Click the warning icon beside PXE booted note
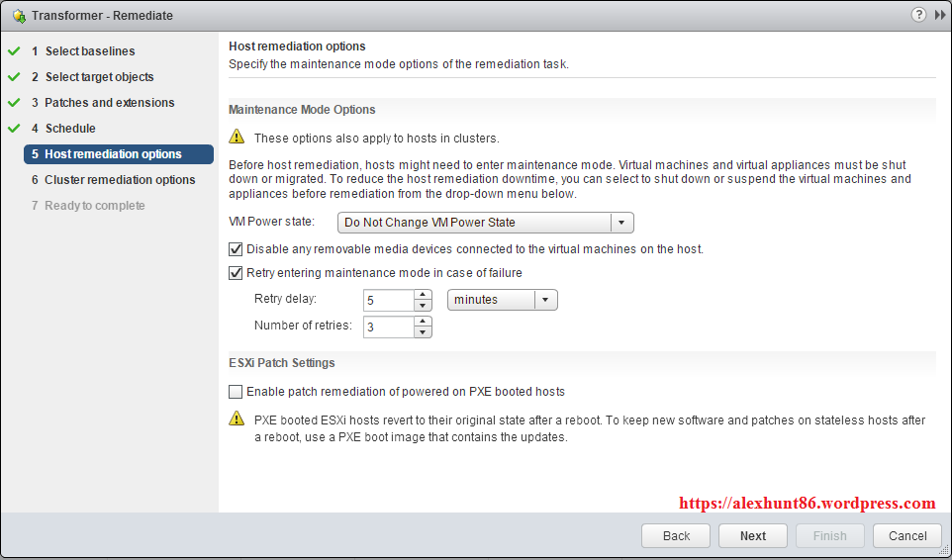 (x=237, y=420)
